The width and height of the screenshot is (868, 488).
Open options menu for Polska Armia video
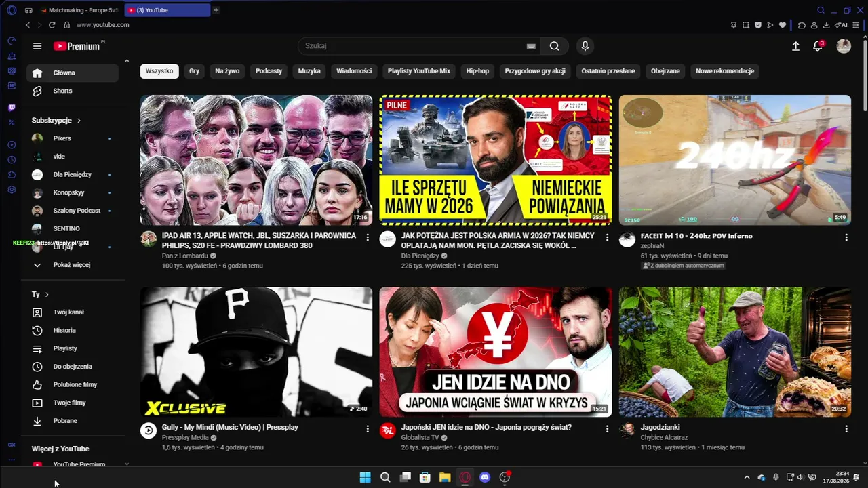pyautogui.click(x=607, y=237)
